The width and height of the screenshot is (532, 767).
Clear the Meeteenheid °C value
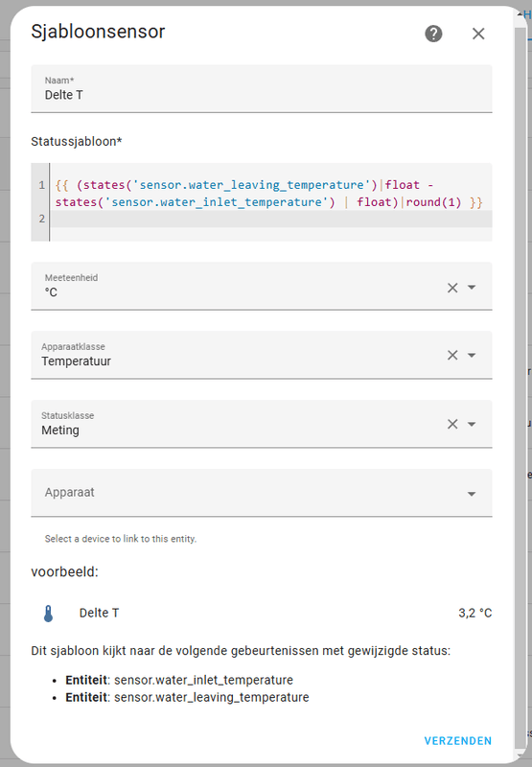(x=452, y=288)
